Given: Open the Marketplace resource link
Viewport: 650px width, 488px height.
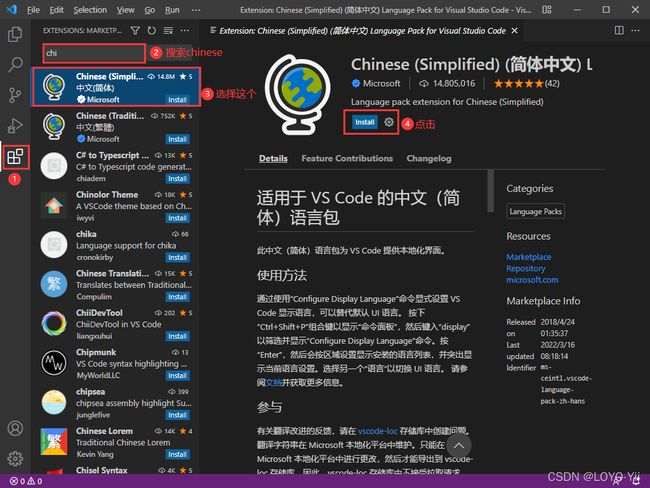Looking at the screenshot, I should click(529, 257).
